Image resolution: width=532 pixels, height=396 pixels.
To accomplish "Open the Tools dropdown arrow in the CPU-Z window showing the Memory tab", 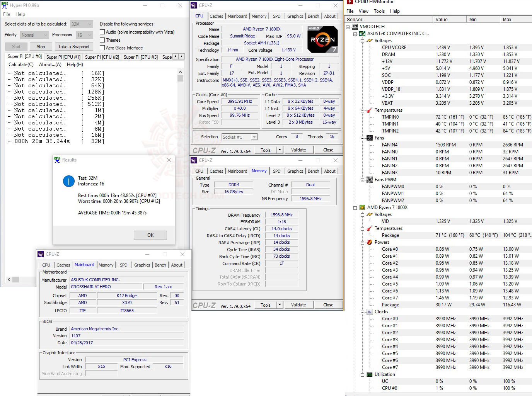I will [280, 305].
